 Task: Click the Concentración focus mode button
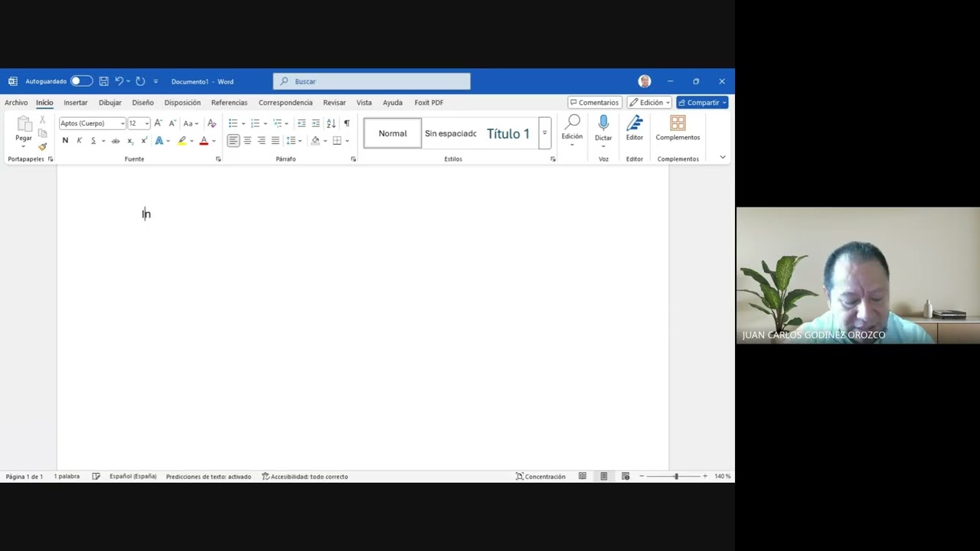(541, 477)
